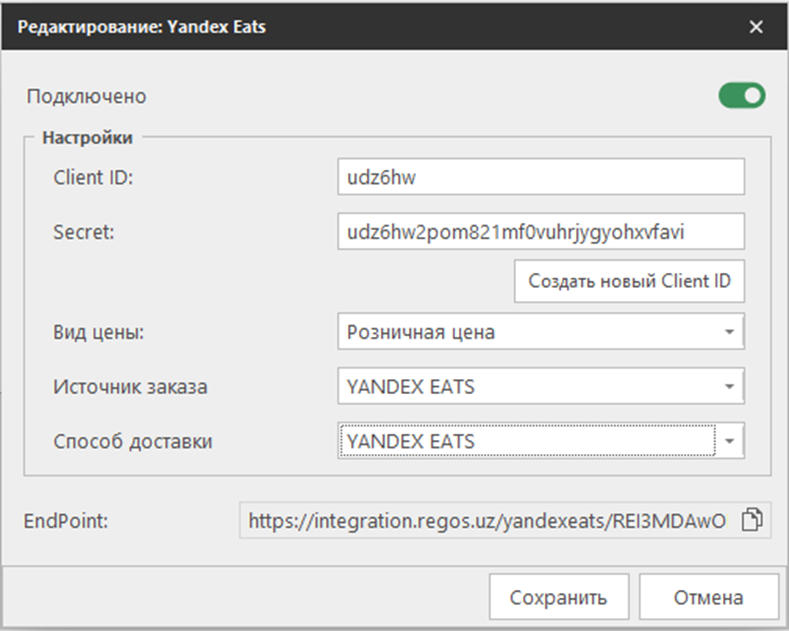Expand the Способ доставки dropdown arrow
This screenshot has height=631, width=789.
point(730,440)
